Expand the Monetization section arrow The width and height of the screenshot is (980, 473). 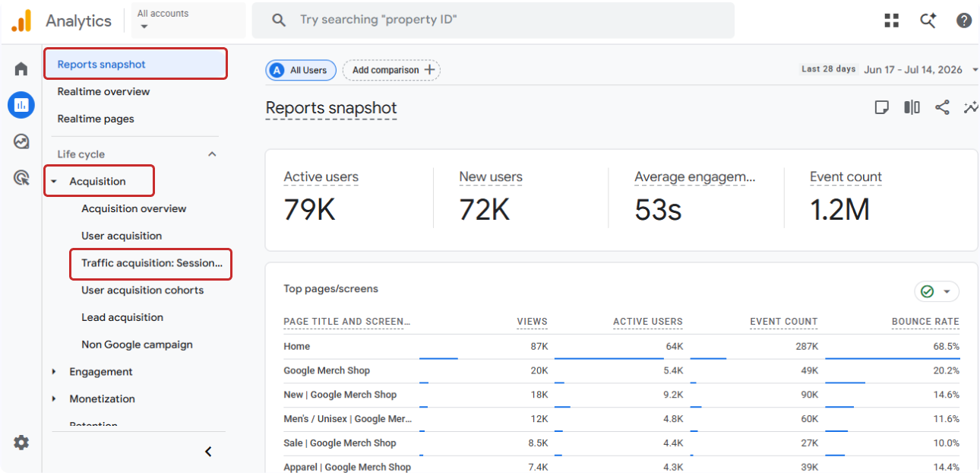pos(54,399)
